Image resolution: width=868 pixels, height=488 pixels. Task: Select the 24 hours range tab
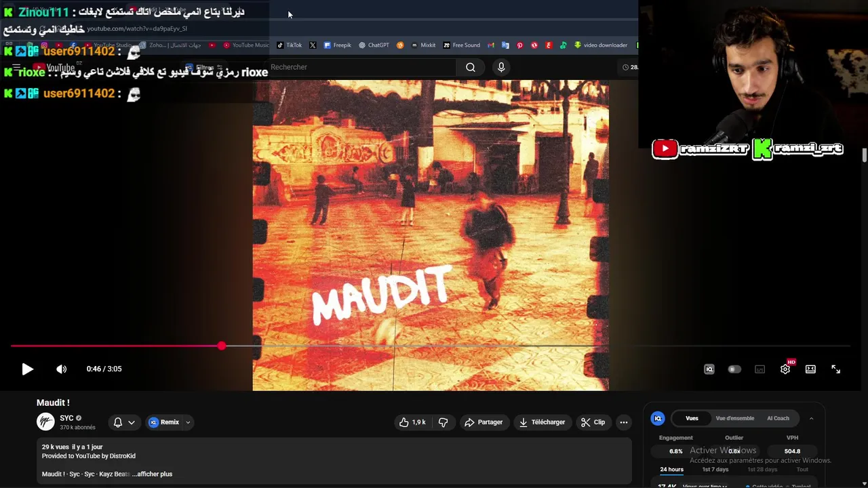pyautogui.click(x=672, y=469)
